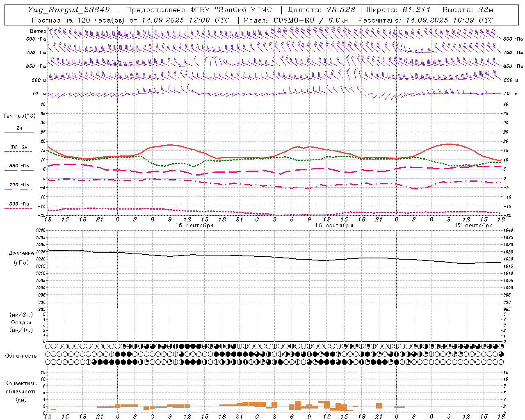Click the Высота: 32м header field
The width and height of the screenshot is (525, 420).
(468, 10)
